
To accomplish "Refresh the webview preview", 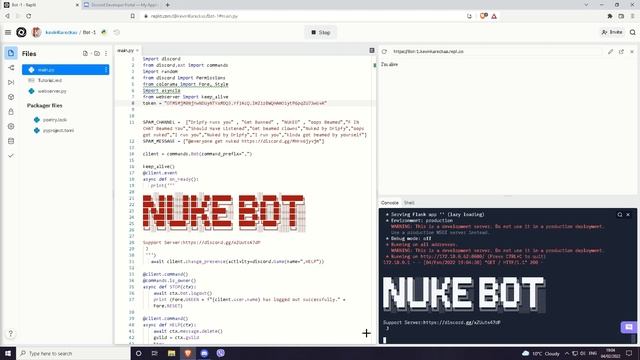I will click(x=384, y=51).
